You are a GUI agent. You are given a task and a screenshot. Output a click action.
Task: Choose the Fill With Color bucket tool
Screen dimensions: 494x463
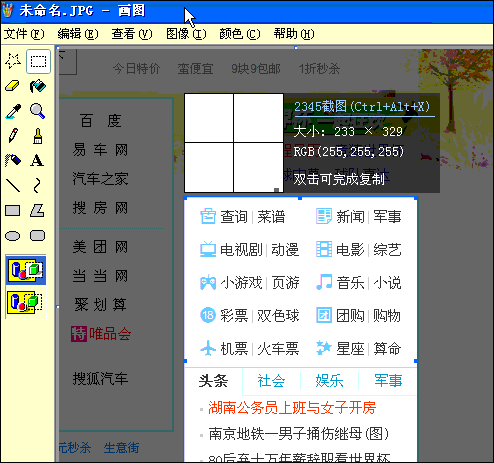pos(38,86)
